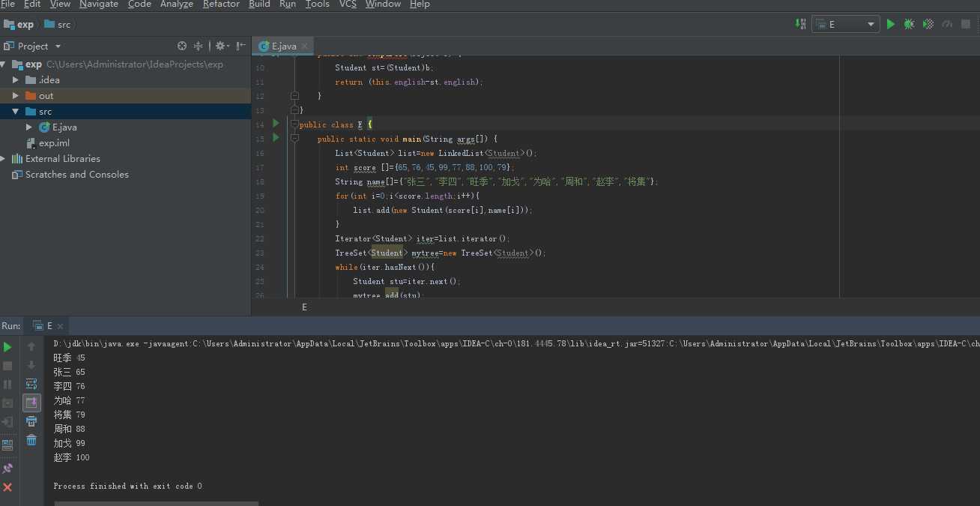Open the Refactor menu
Screen dimensions: 980x506
(221, 4)
